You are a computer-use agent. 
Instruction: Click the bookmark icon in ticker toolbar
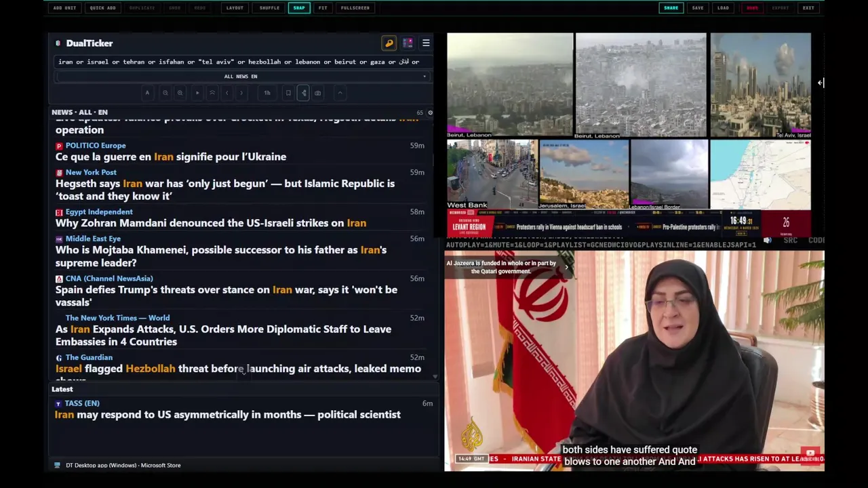pos(288,93)
